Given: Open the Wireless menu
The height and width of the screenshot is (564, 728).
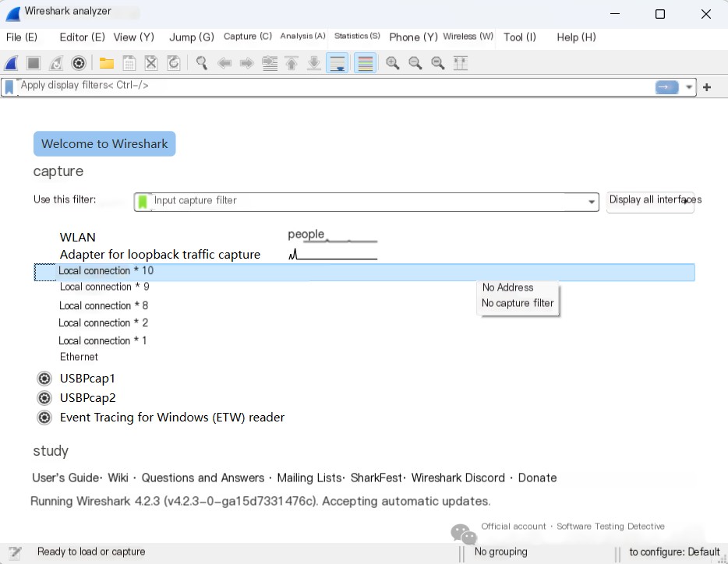Looking at the screenshot, I should tap(468, 36).
